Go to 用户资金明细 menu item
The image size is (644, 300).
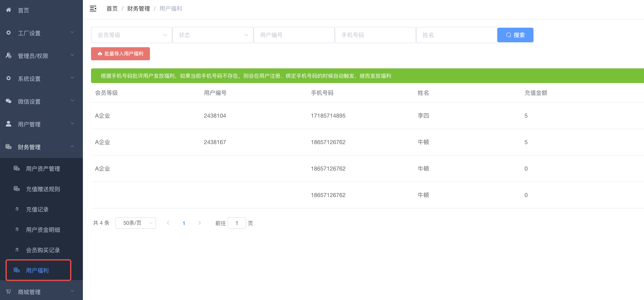pos(43,230)
